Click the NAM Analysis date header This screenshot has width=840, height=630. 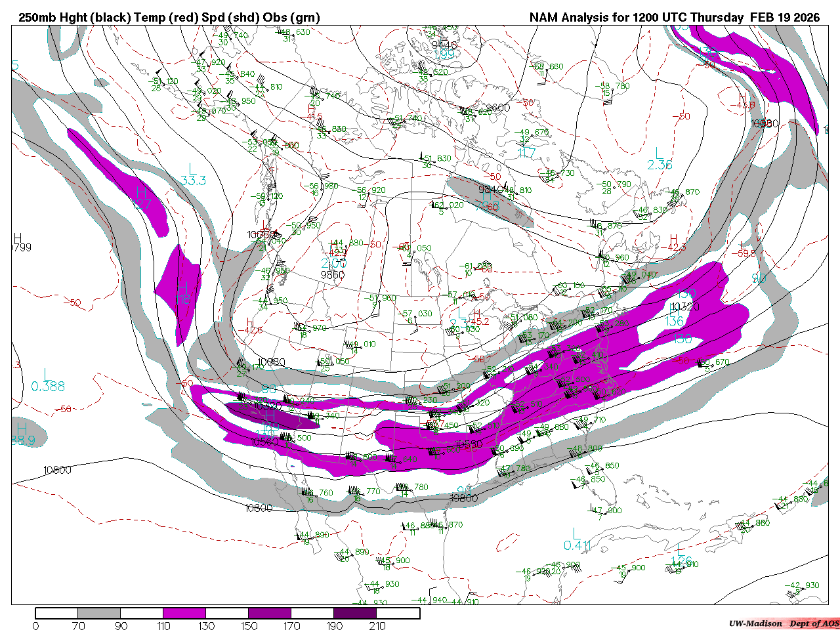pos(675,18)
